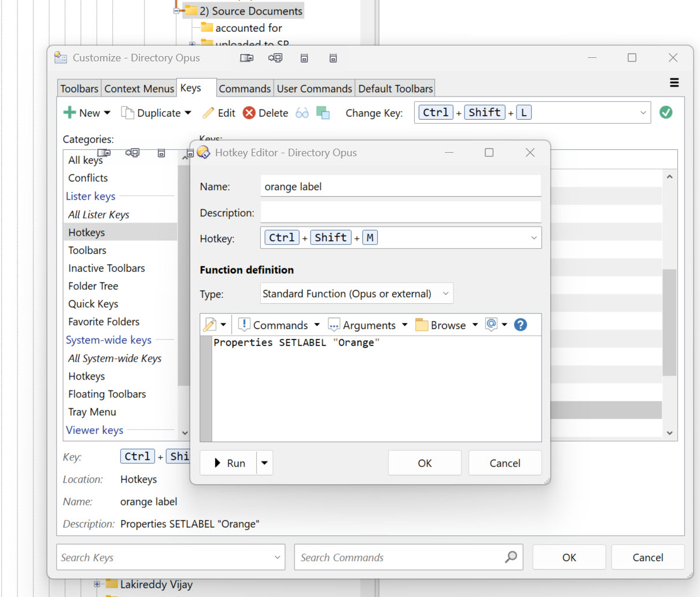Click the Duplicate page icon in Keys toolbar
The width and height of the screenshot is (700, 597).
click(127, 112)
